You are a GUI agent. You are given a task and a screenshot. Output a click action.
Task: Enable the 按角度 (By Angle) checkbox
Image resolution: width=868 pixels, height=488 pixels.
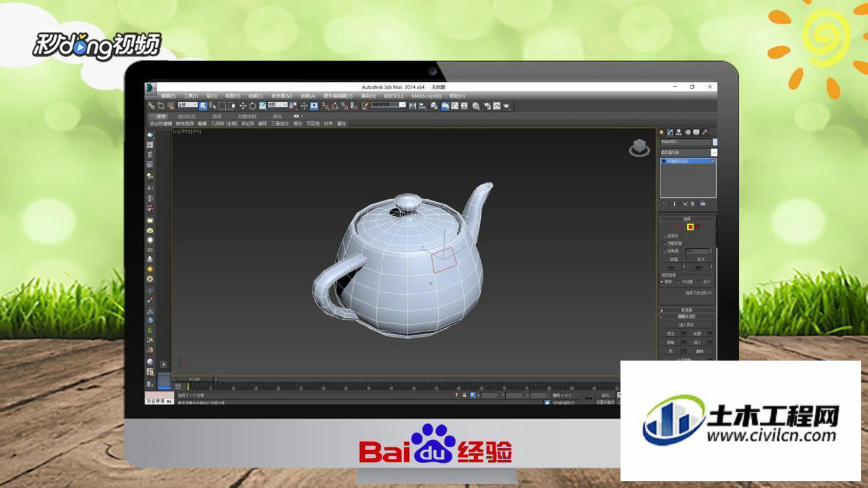[663, 251]
